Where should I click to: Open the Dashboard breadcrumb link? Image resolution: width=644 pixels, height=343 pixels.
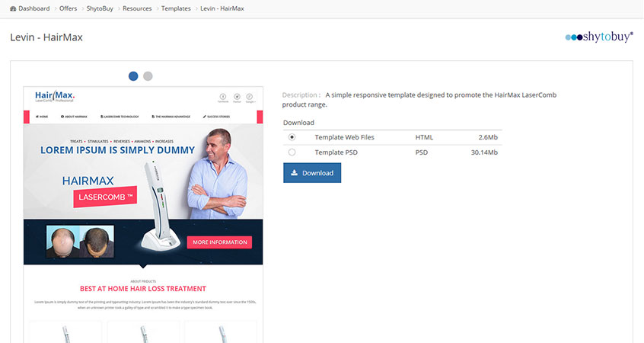point(33,8)
